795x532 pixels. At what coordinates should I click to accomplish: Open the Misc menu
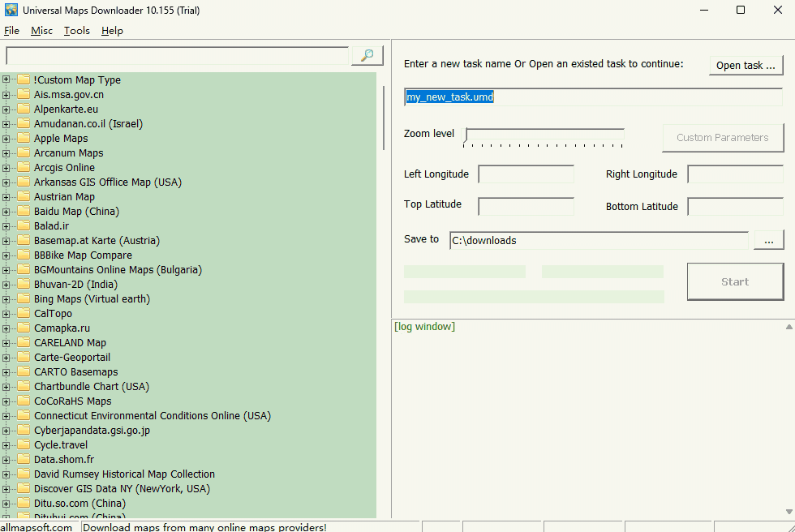[41, 31]
